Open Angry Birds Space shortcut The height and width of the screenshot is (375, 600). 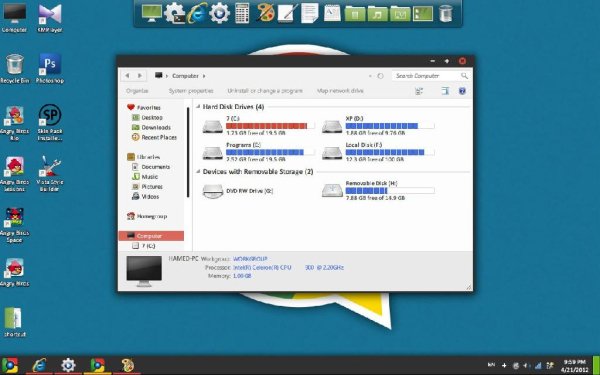click(15, 225)
